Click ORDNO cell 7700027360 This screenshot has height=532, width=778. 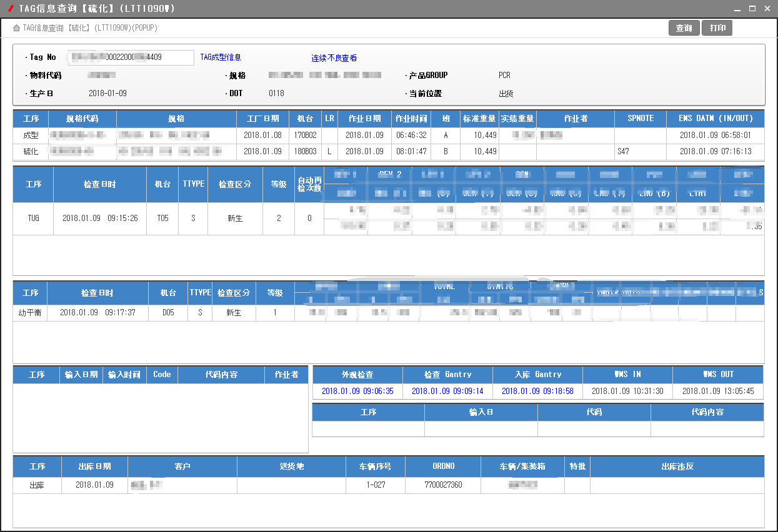[443, 485]
